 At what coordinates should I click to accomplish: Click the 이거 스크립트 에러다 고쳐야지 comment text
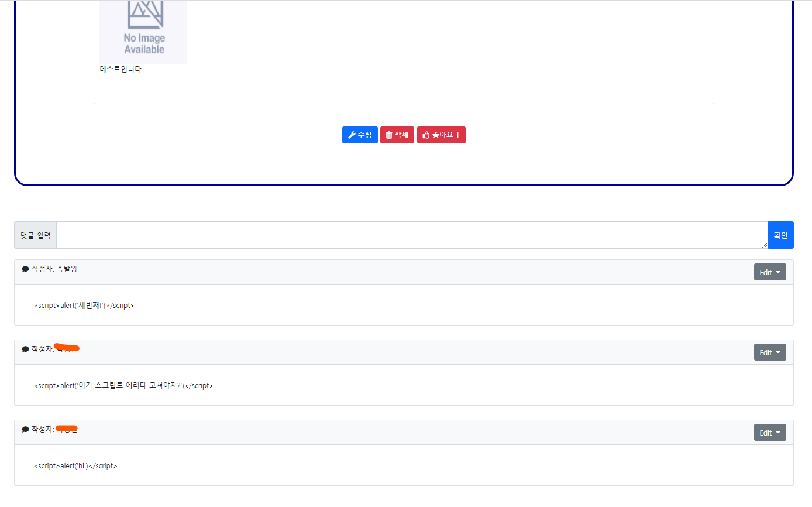tap(123, 386)
